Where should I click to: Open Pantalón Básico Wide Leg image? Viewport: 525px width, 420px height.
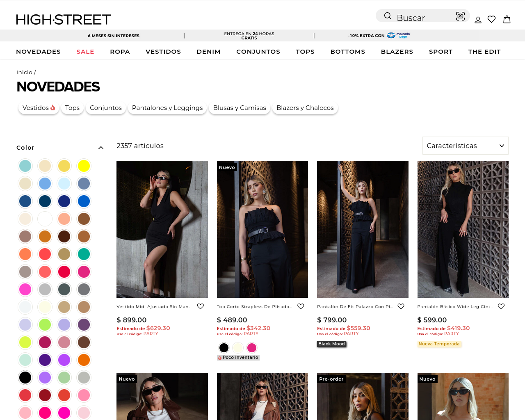[463, 229]
